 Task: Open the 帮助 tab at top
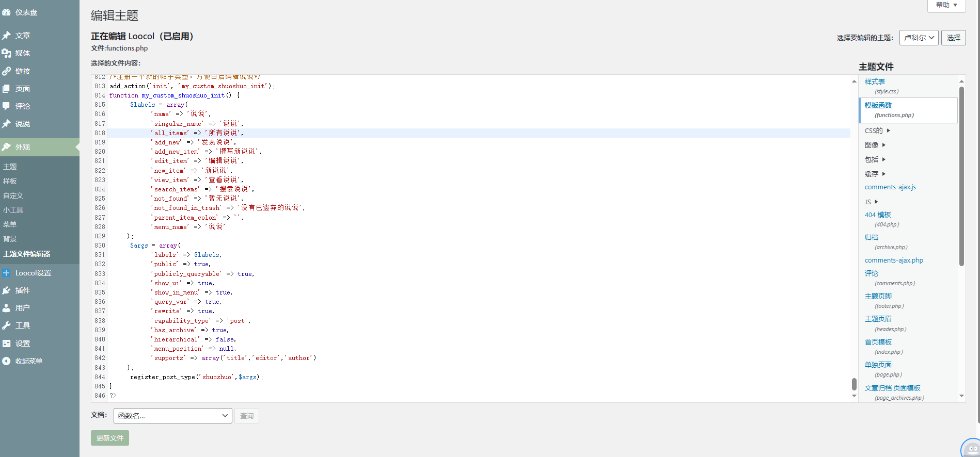[946, 5]
